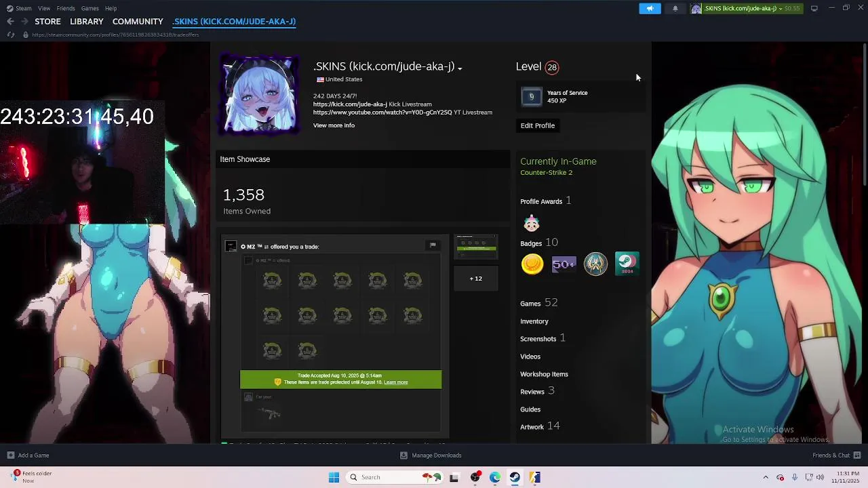Image resolution: width=868 pixels, height=488 pixels.
Task: Open the Reviews link
Action: 532,392
